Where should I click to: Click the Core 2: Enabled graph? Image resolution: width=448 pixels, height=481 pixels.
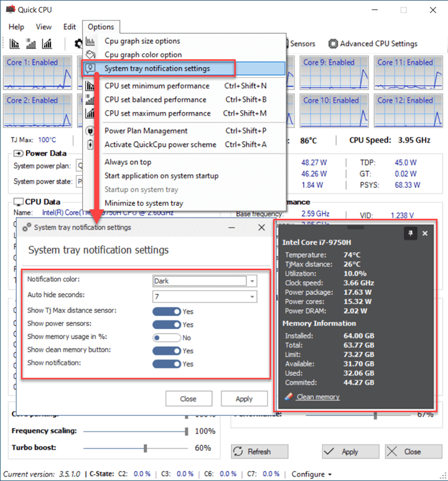point(38,111)
